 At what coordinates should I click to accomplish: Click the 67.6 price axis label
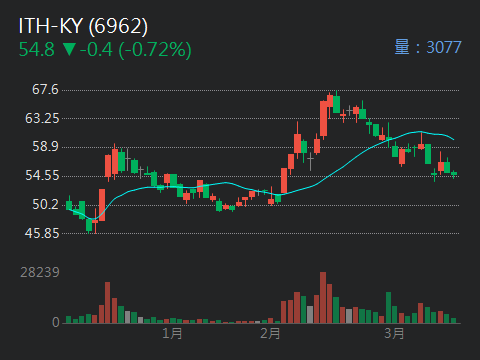45,90
